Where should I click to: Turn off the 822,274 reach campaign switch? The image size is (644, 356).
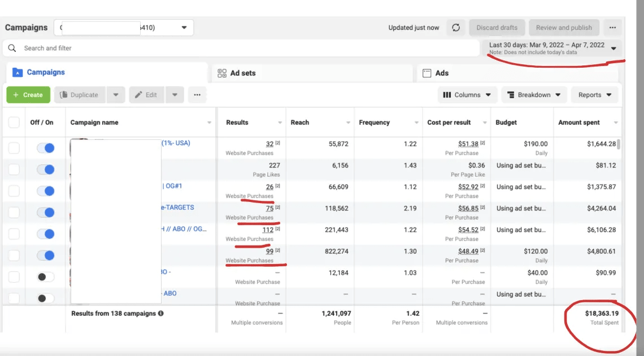click(46, 256)
